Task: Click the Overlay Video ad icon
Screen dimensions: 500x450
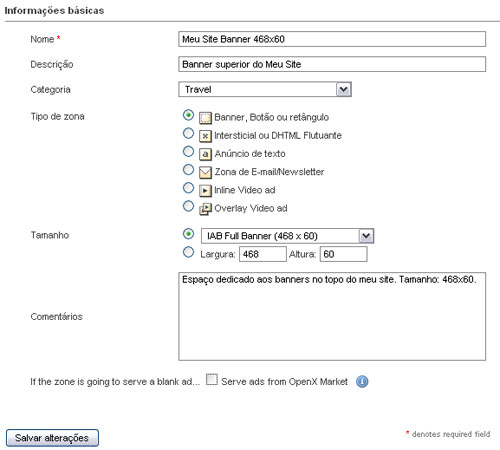Action: pyautogui.click(x=205, y=209)
